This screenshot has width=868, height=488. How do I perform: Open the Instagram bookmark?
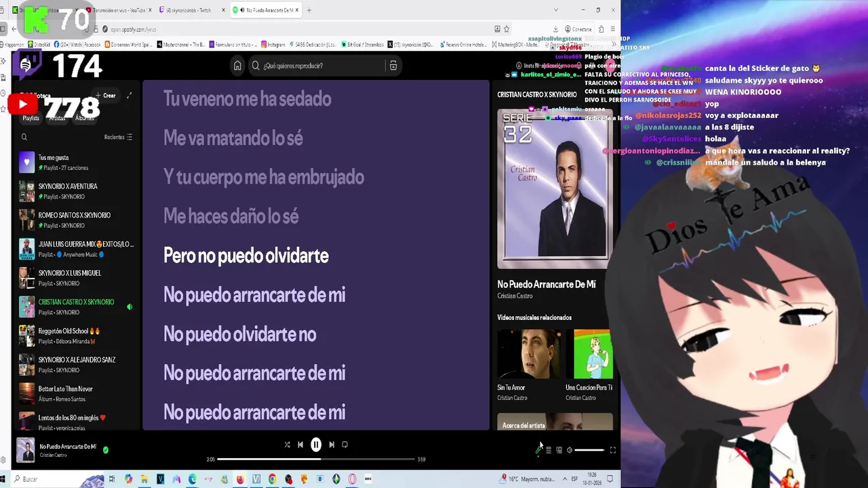coord(273,45)
